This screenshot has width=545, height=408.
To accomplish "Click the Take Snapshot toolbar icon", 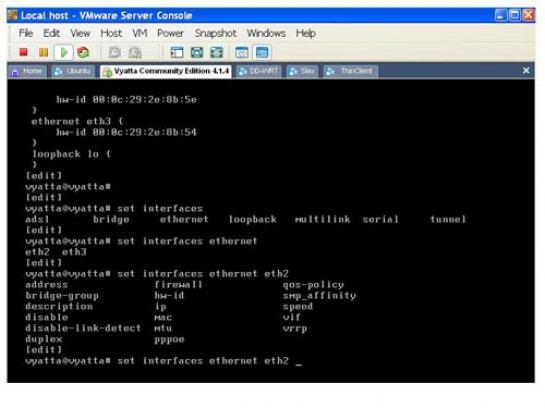I will click(x=115, y=52).
